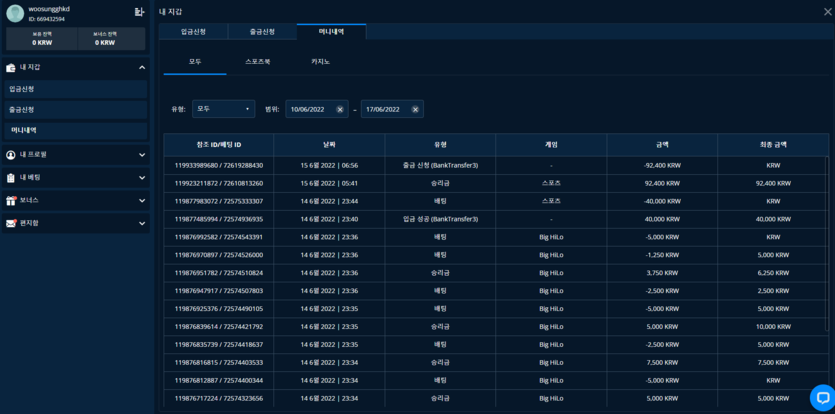Click the ID 119876717224 / 72574323656
The image size is (835, 414).
(x=219, y=398)
